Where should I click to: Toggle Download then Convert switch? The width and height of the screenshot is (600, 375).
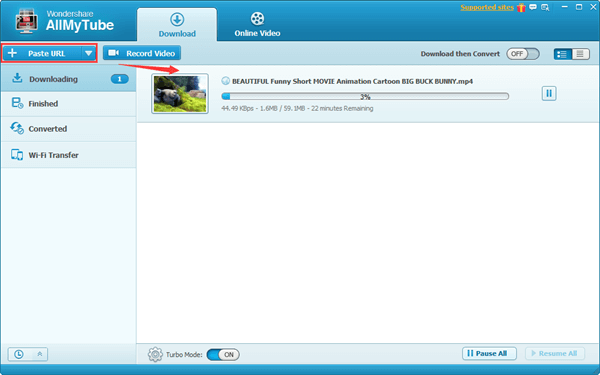click(x=523, y=54)
